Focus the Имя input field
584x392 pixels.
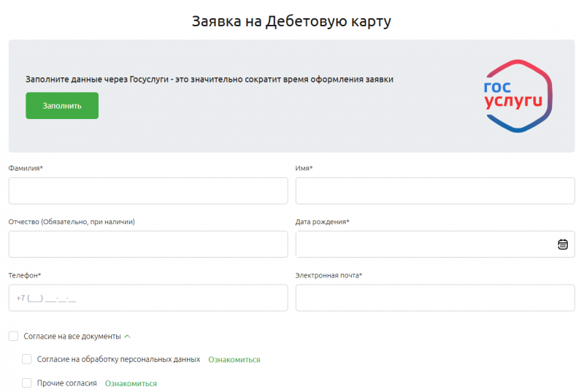click(435, 191)
